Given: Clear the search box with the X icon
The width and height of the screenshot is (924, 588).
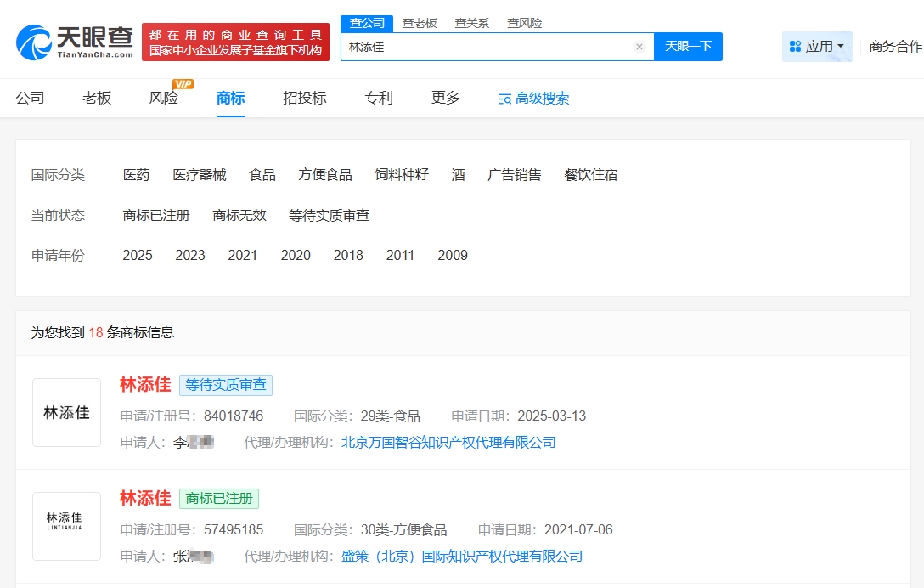Looking at the screenshot, I should [639, 47].
